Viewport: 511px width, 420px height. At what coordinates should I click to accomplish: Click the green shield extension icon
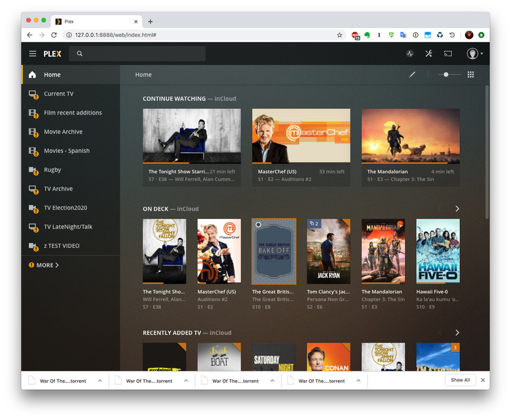tap(391, 35)
